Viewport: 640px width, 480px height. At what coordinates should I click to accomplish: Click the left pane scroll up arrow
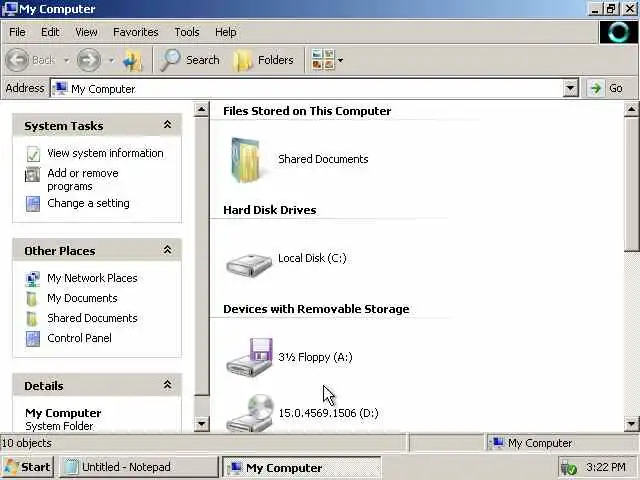(x=201, y=109)
